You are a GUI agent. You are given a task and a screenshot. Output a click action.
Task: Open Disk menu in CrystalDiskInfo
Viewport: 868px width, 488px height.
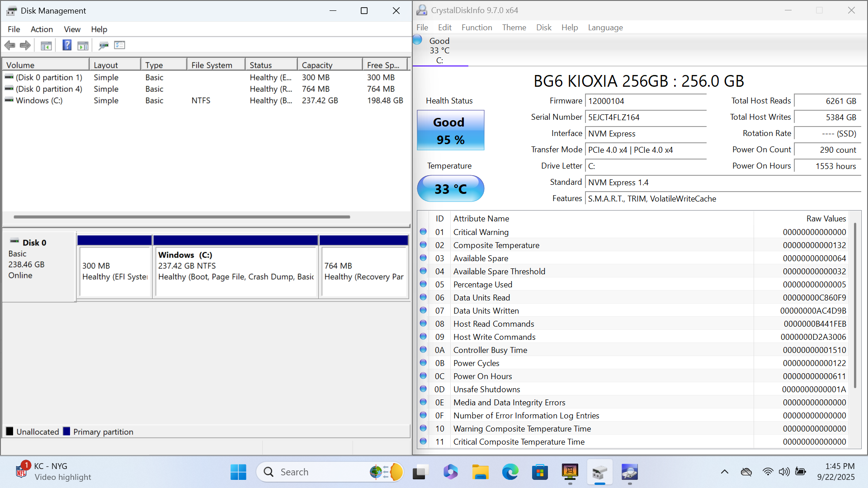click(x=543, y=28)
